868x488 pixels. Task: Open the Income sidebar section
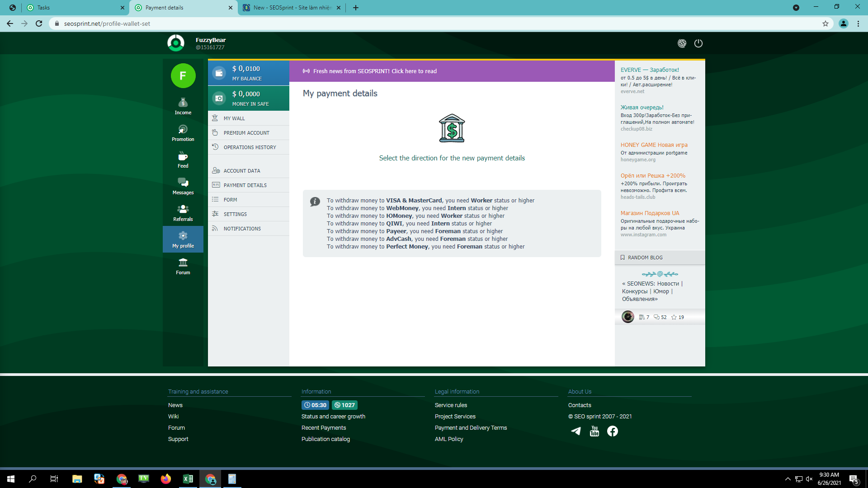point(183,106)
